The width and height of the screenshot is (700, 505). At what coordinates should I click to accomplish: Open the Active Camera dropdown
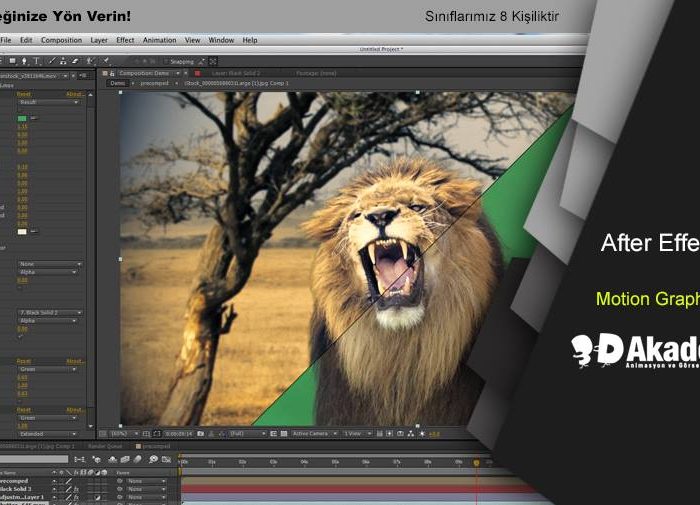314,434
